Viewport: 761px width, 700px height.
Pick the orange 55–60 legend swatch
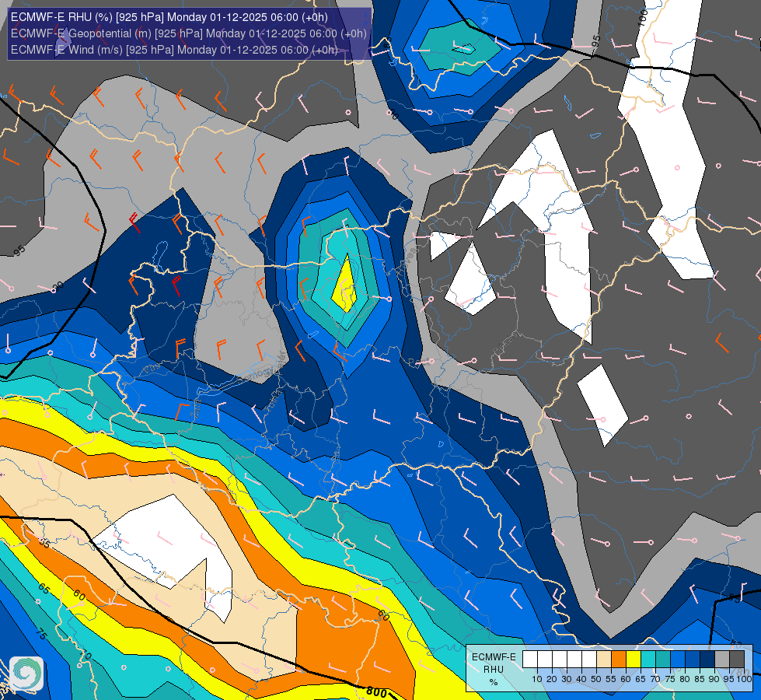[619, 660]
